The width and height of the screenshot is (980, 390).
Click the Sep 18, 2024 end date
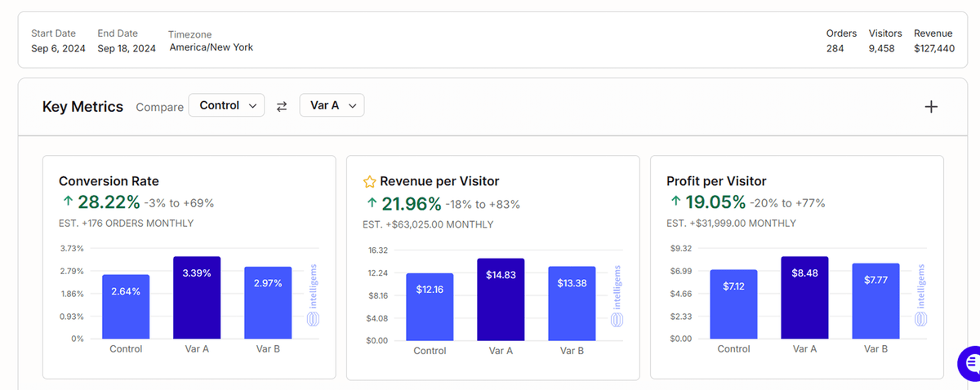127,48
